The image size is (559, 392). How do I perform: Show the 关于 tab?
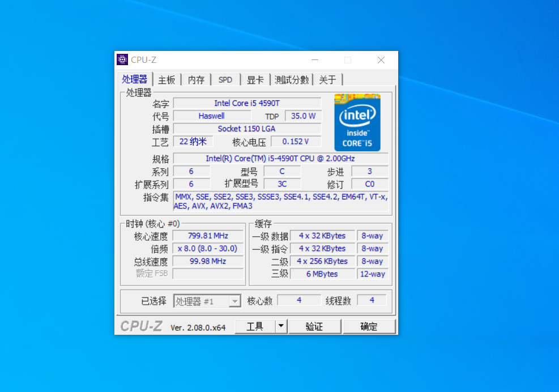tap(327, 79)
